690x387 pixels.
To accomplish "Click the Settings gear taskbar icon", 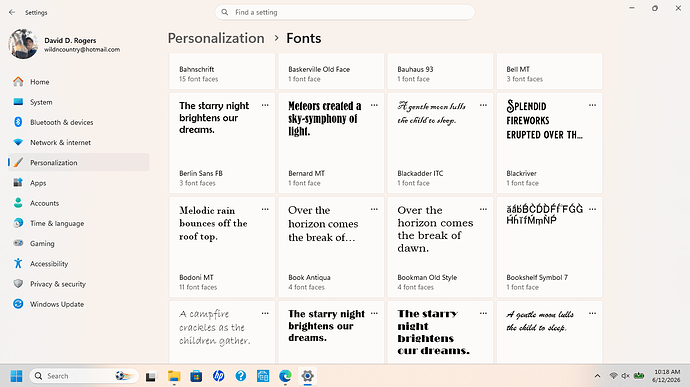I will pyautogui.click(x=308, y=376).
